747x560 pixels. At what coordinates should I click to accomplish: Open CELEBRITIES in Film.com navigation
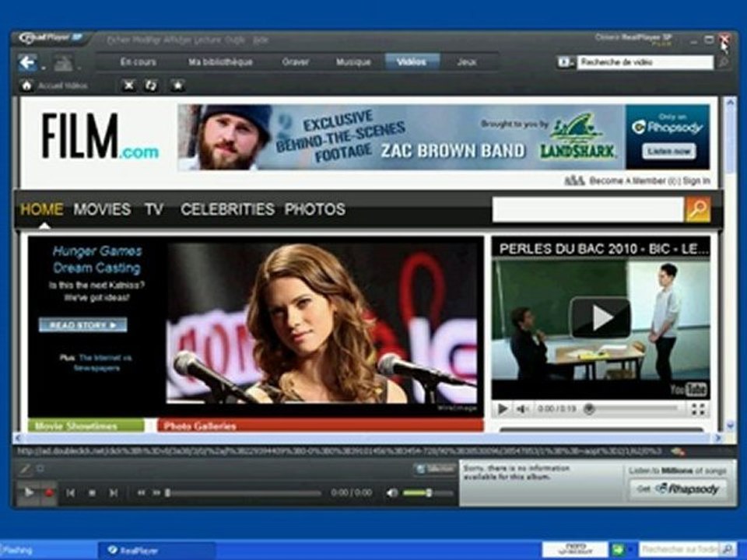(x=227, y=209)
